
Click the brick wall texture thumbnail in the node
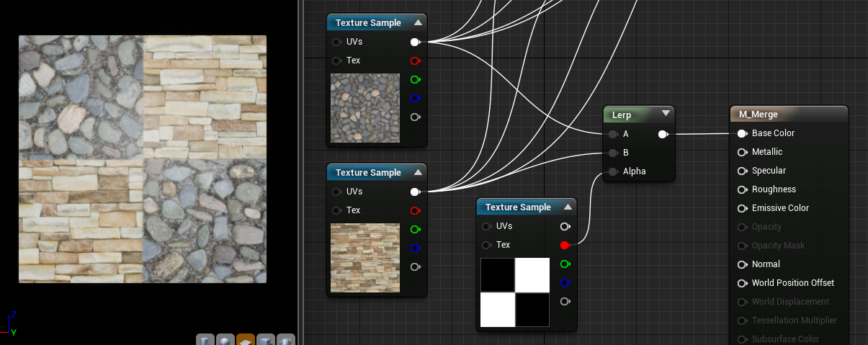365,258
